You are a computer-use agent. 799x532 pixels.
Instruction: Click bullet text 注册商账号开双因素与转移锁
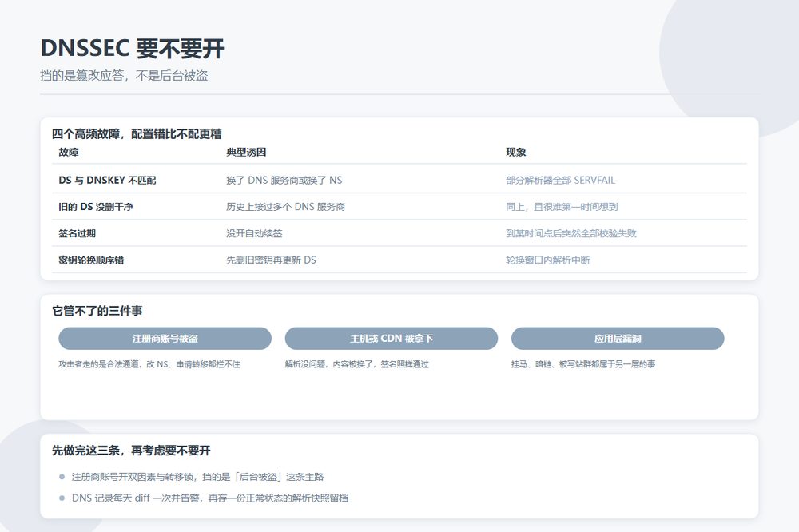coord(197,476)
